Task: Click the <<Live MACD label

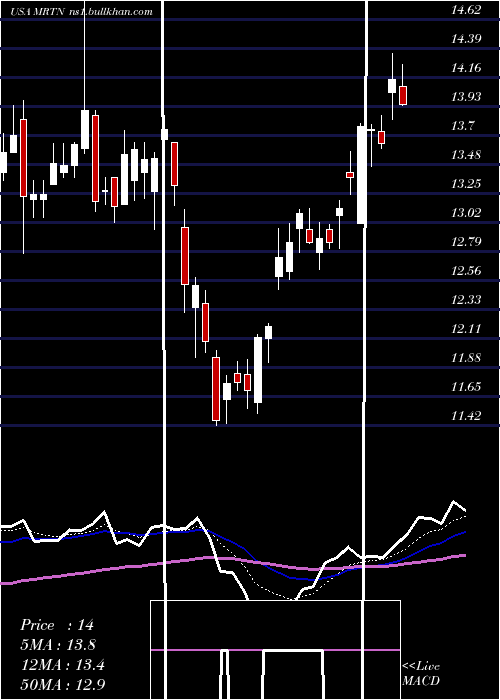Action: (x=421, y=673)
